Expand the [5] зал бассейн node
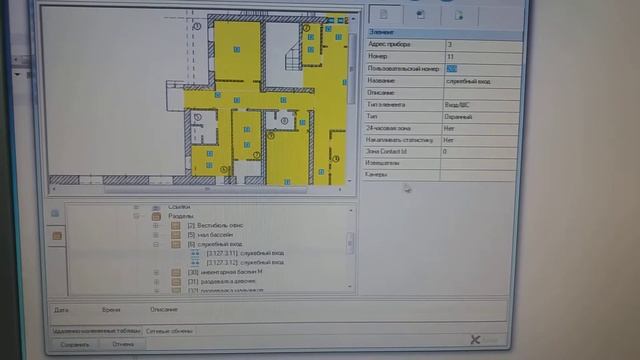Image resolution: width=640 pixels, height=360 pixels. [x=156, y=235]
